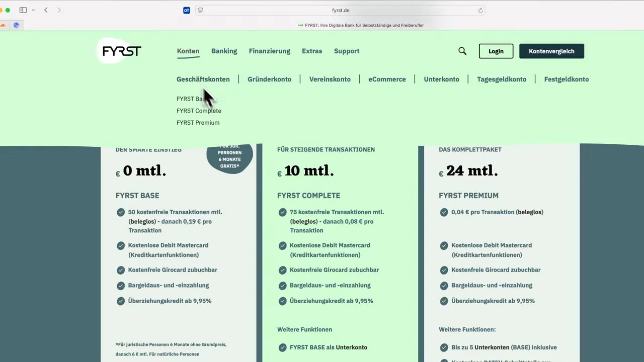Click the Login button
Viewport: 644px width, 362px height.
click(x=496, y=51)
